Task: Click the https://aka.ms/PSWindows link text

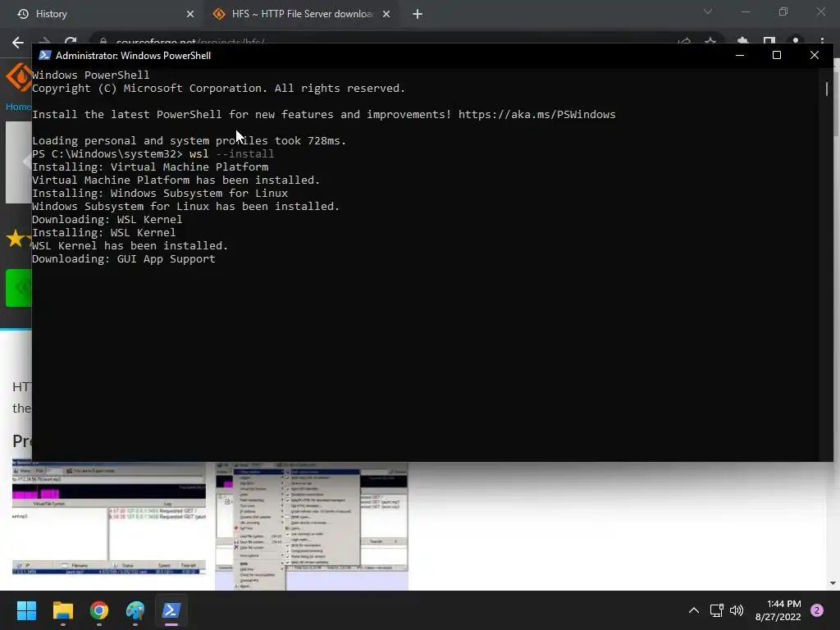Action: (x=536, y=114)
